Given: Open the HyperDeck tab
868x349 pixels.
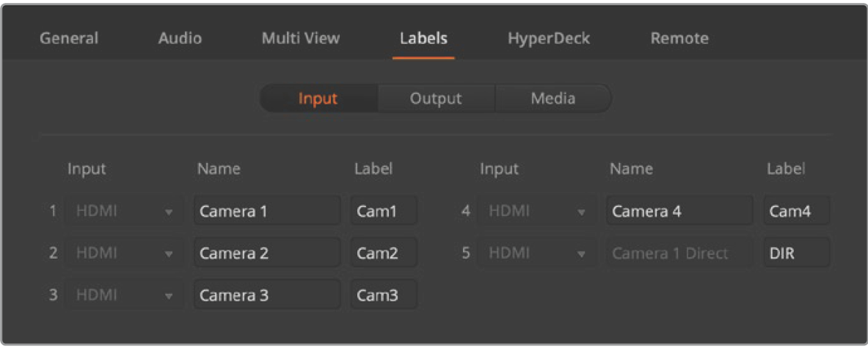Looking at the screenshot, I should tap(548, 38).
